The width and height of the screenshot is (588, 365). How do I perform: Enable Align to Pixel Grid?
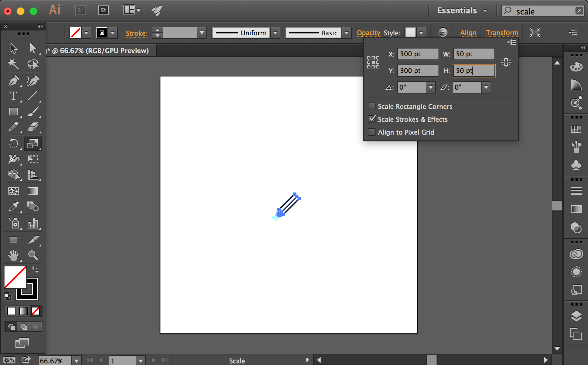pyautogui.click(x=372, y=132)
